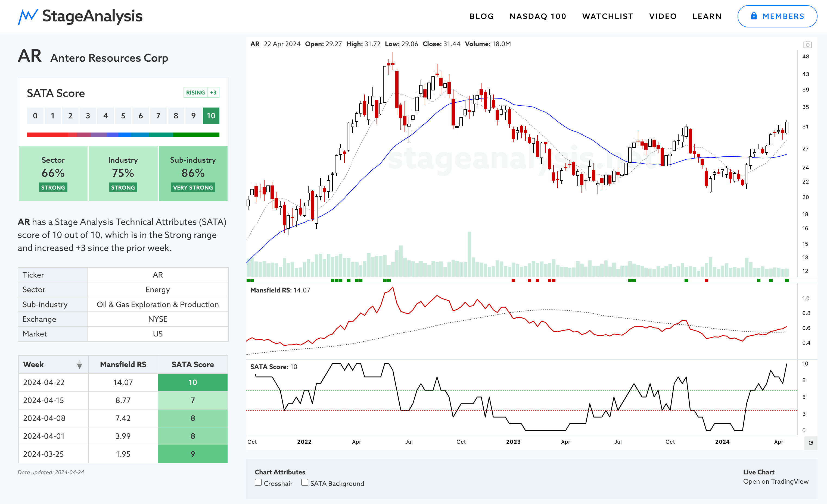Click the Sector 66% Strong tile
The image size is (827, 504).
point(53,173)
